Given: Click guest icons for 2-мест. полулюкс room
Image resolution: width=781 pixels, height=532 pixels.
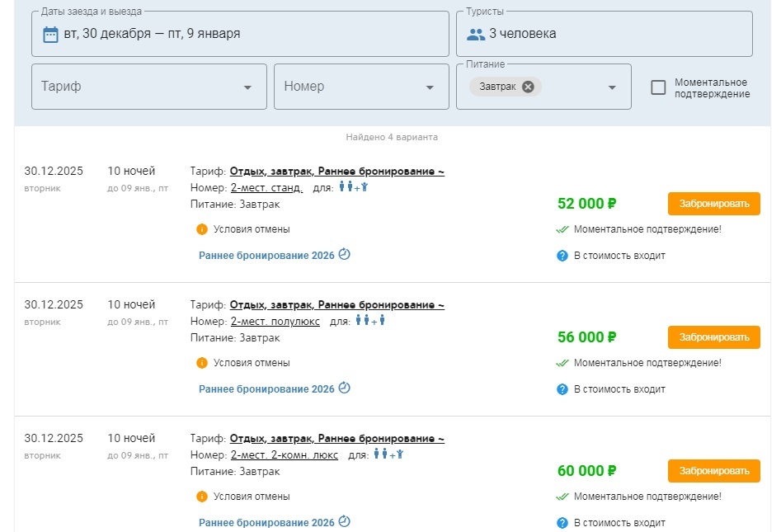Looking at the screenshot, I should tap(370, 320).
